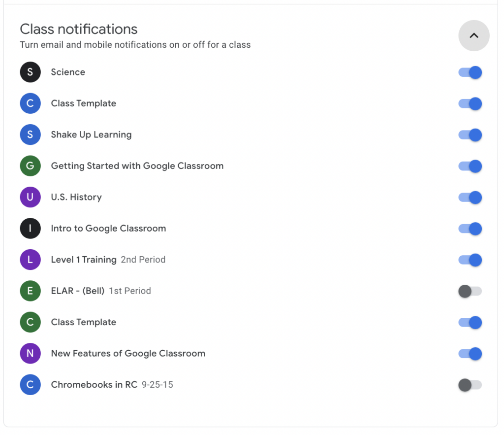504x435 pixels.
Task: Click the New Features of Google Classroom label
Action: pyautogui.click(x=128, y=353)
